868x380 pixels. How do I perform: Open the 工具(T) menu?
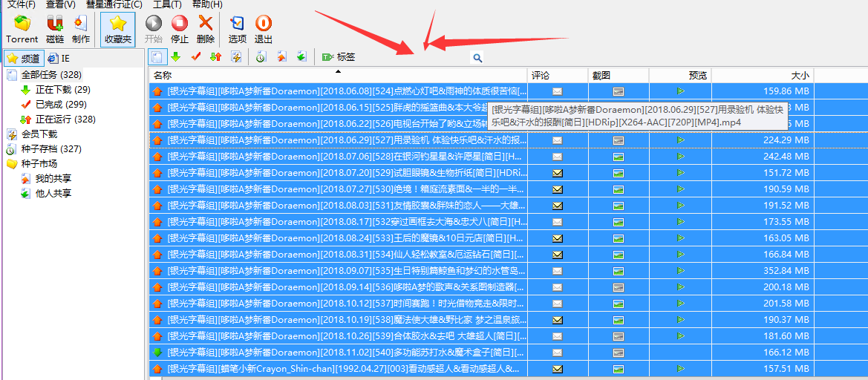(167, 4)
